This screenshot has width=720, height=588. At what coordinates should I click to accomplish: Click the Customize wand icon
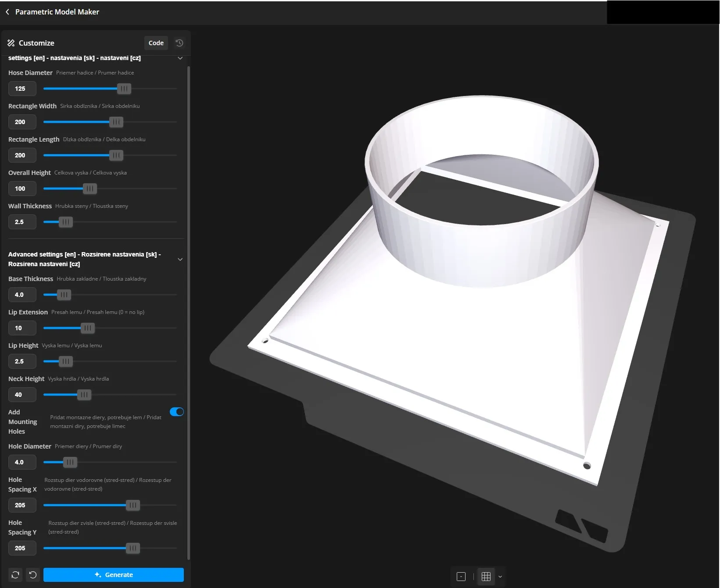point(11,43)
